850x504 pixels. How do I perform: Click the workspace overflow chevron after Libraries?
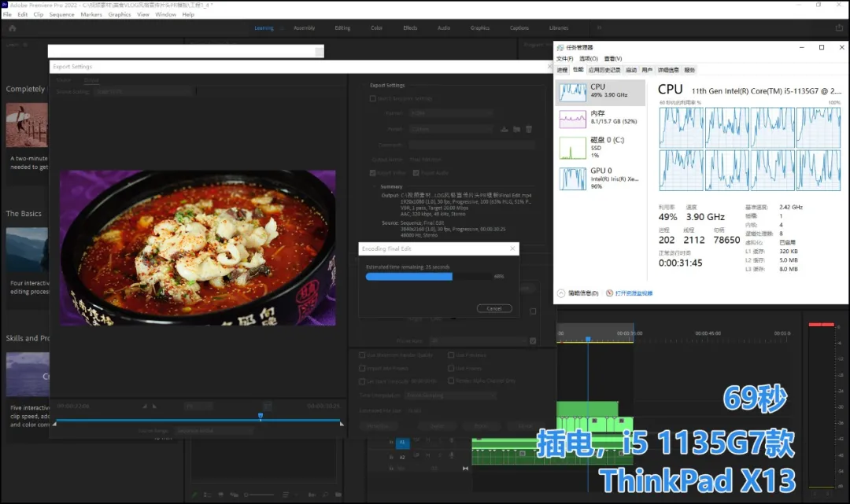599,28
